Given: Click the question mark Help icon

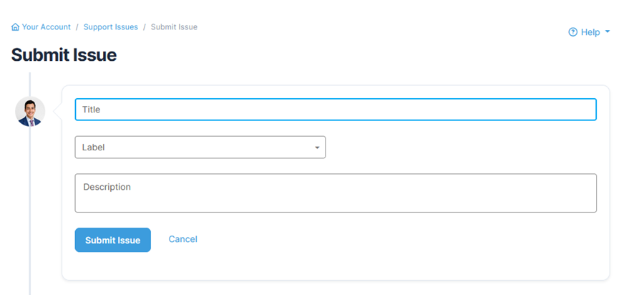Looking at the screenshot, I should coord(573,32).
